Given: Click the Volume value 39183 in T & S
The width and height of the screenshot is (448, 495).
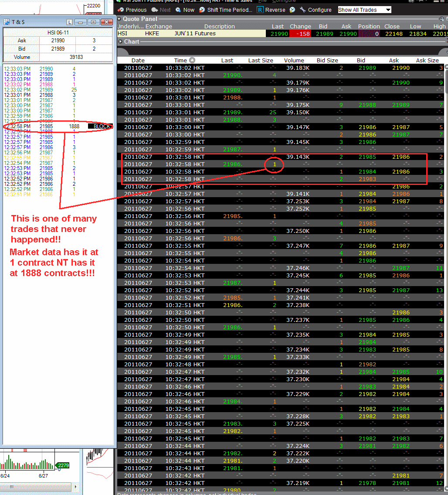Looking at the screenshot, I should coord(76,57).
